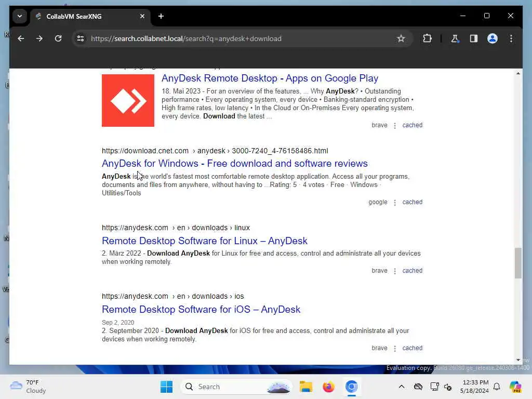Image resolution: width=532 pixels, height=399 pixels.
Task: Open the Chrome profile avatar
Action: pyautogui.click(x=493, y=38)
